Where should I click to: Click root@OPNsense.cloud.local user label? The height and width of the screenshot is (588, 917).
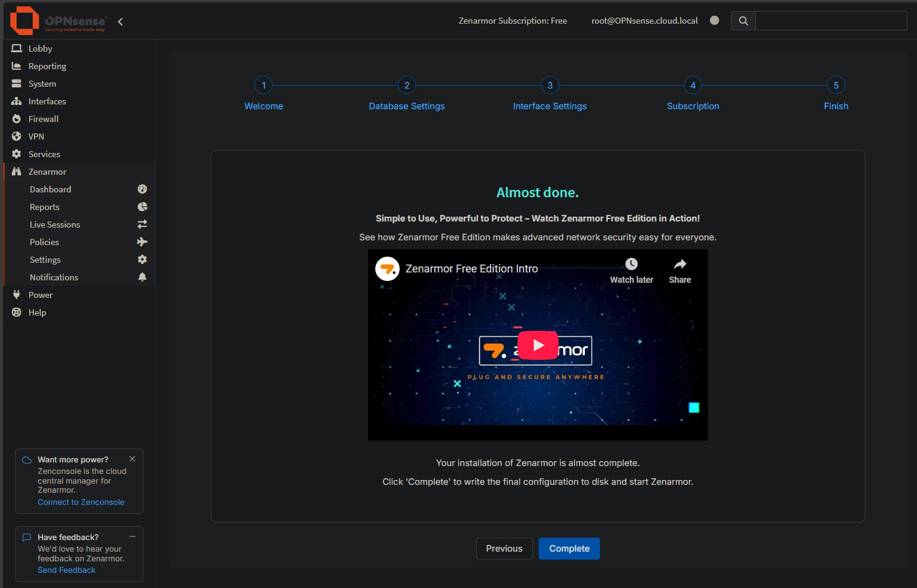644,21
